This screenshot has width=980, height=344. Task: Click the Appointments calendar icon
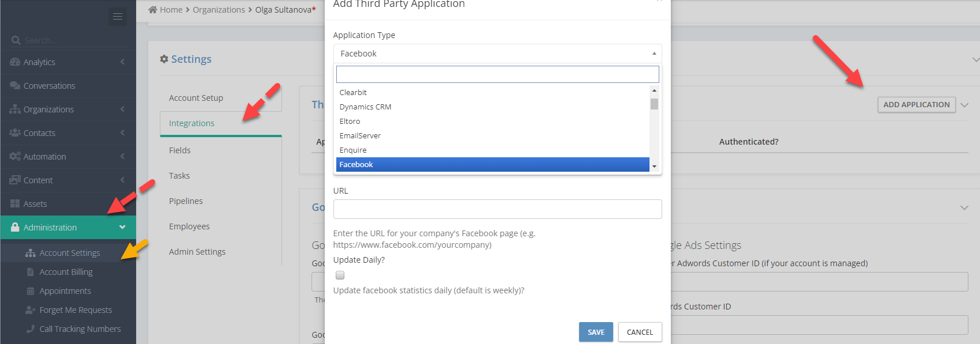point(31,291)
